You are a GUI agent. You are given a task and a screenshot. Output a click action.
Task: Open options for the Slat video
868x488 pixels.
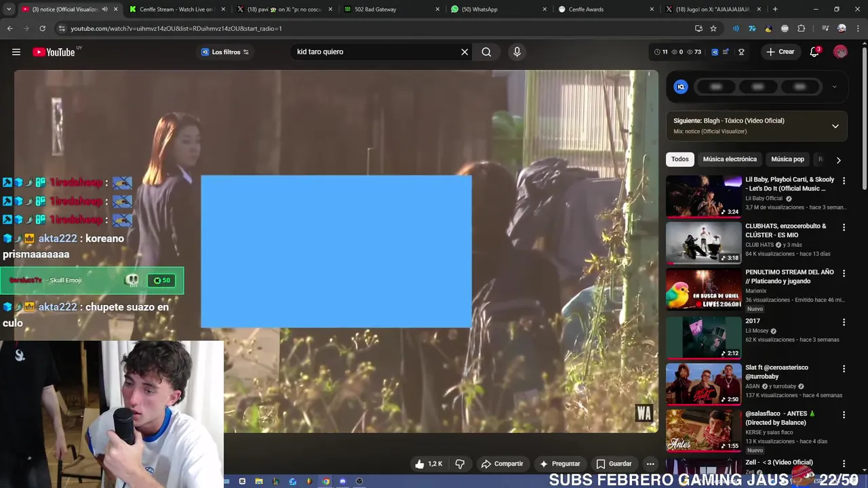pos(844,369)
